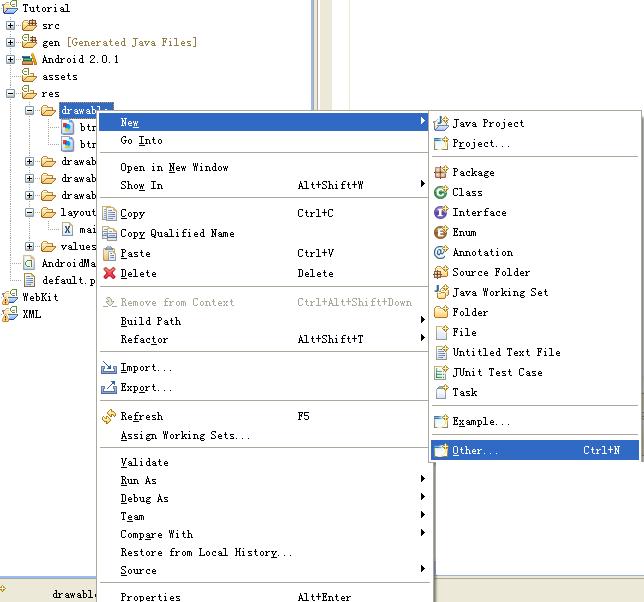This screenshot has height=602, width=644.
Task: Click the Annotation icon
Action: tap(441, 252)
